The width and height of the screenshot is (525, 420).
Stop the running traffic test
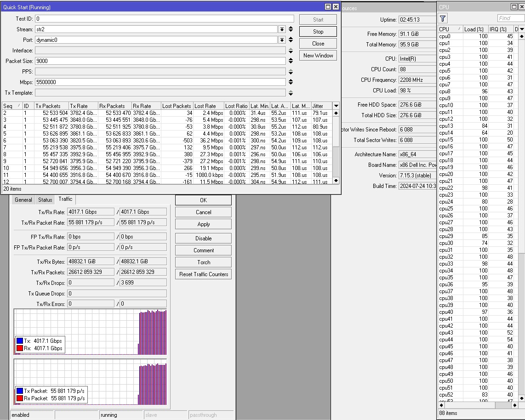318,31
